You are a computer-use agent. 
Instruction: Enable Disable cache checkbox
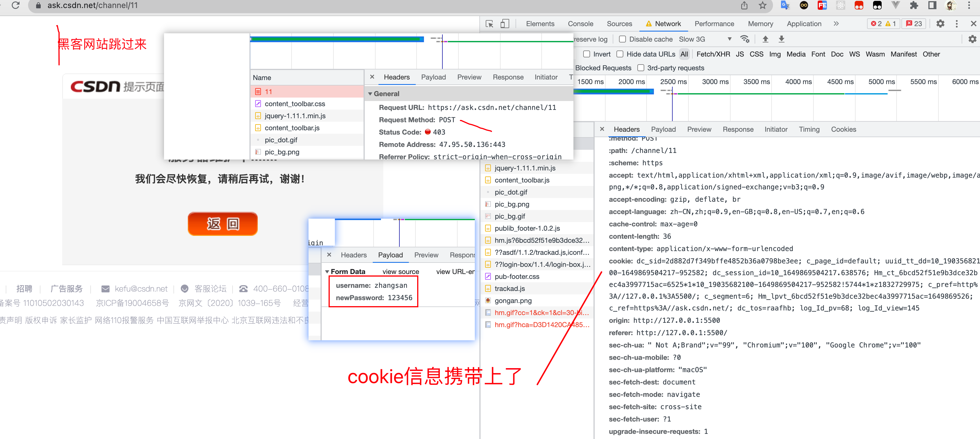click(x=622, y=40)
